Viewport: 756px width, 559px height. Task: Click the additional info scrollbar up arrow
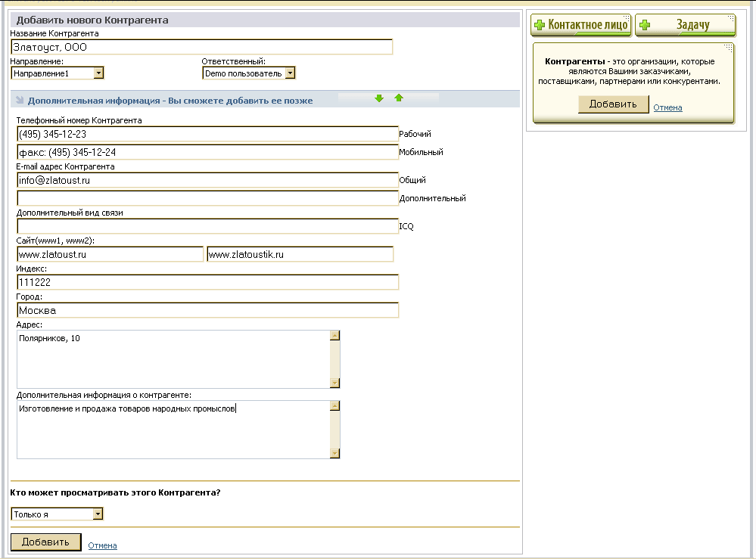(335, 405)
